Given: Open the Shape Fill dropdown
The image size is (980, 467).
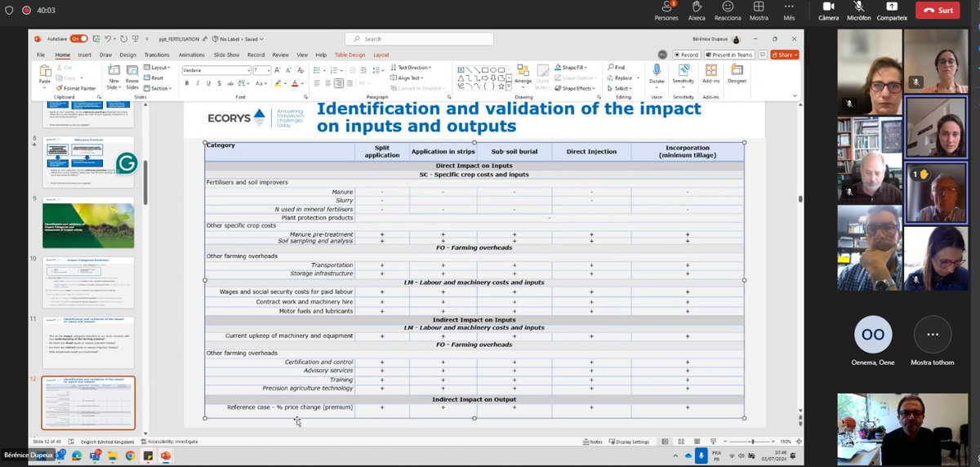Looking at the screenshot, I should coord(569,68).
